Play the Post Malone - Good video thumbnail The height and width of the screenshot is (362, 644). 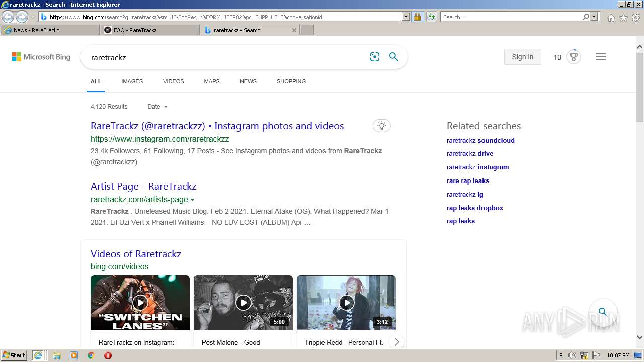[243, 302]
